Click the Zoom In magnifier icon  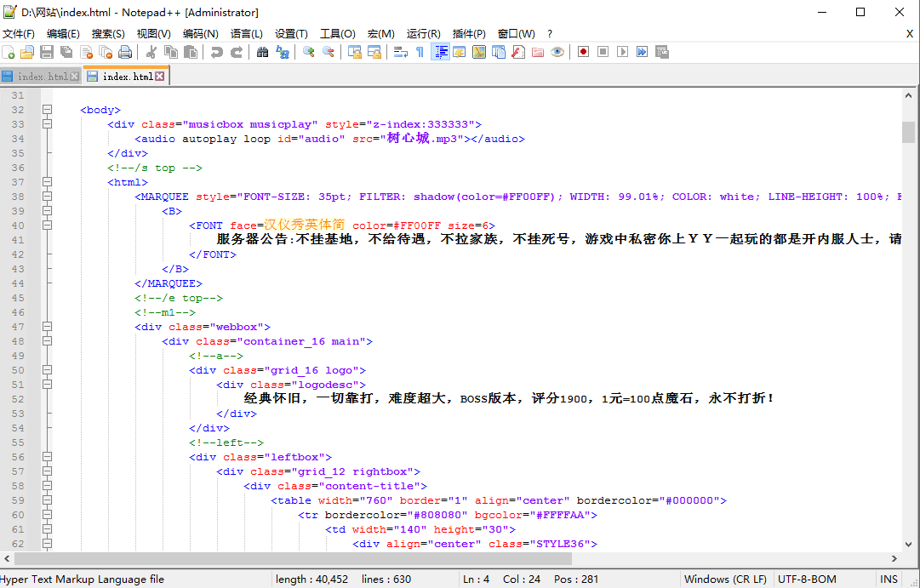coord(308,52)
